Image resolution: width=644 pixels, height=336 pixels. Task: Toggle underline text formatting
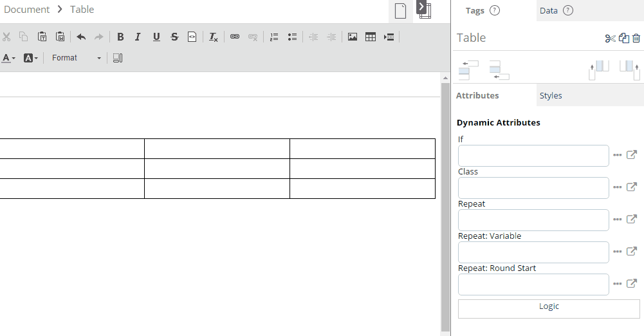(156, 37)
